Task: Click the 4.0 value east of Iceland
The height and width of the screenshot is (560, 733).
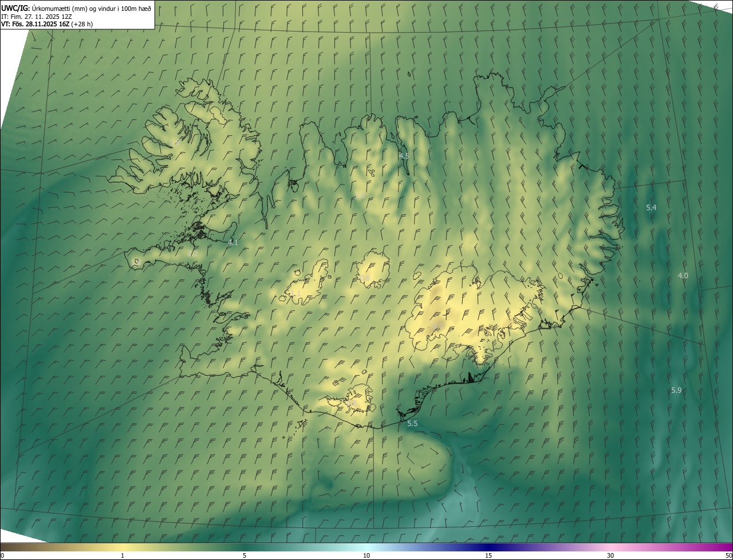Action: (x=683, y=275)
